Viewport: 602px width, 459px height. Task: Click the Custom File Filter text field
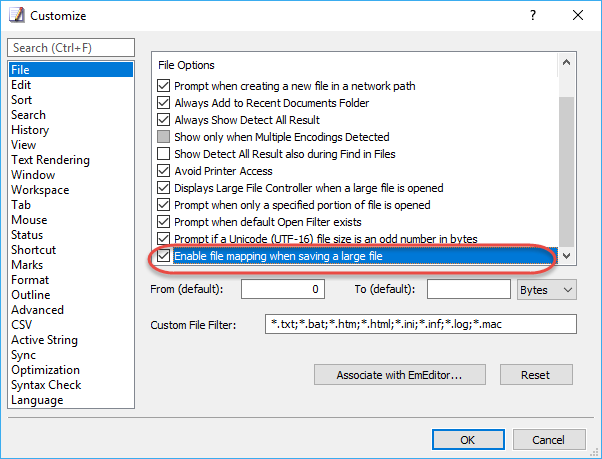[421, 324]
